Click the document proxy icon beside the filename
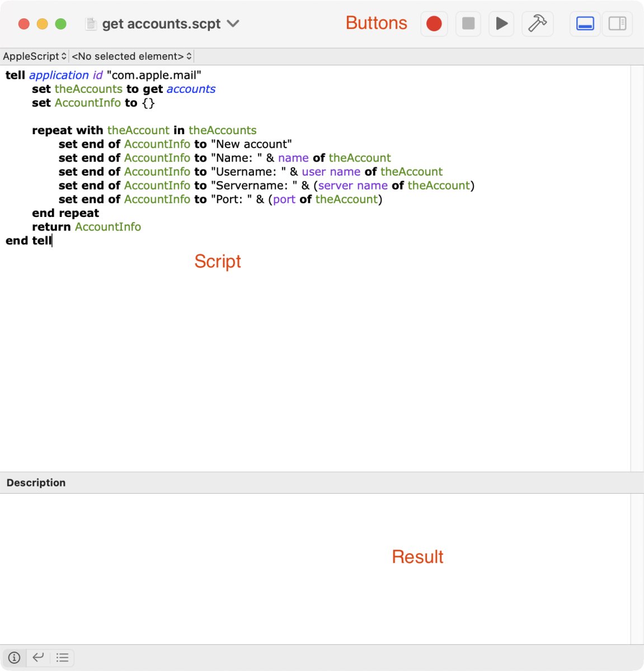 tap(90, 23)
